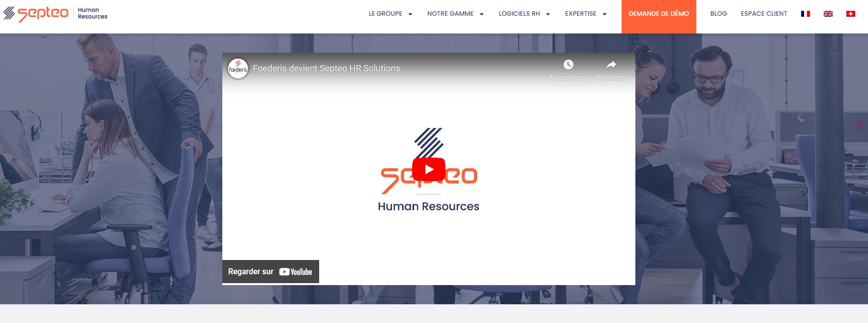Viewport: 868px width, 323px height.
Task: Click the Septeo Human Resources logo
Action: 55,13
